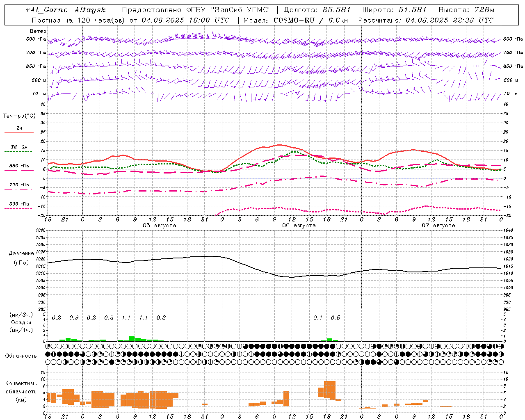Click the (мм/1ч.) precipitation unit label
This screenshot has height=420, width=525.
(x=21, y=330)
